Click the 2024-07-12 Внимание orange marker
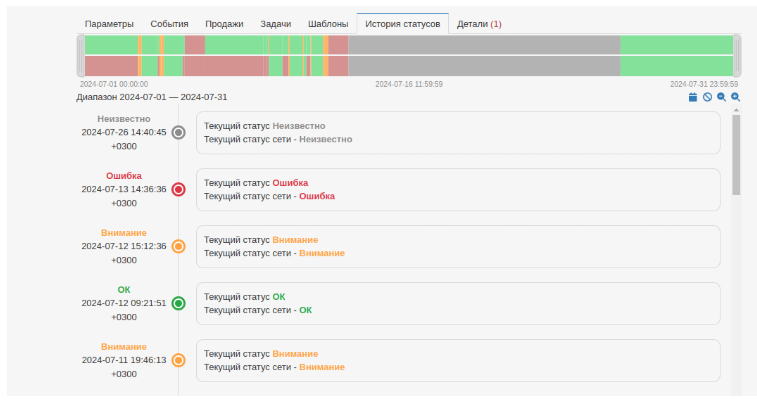 coord(179,246)
